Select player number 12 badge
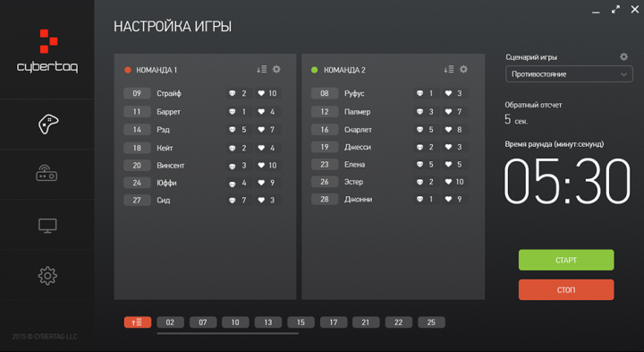 (325, 111)
